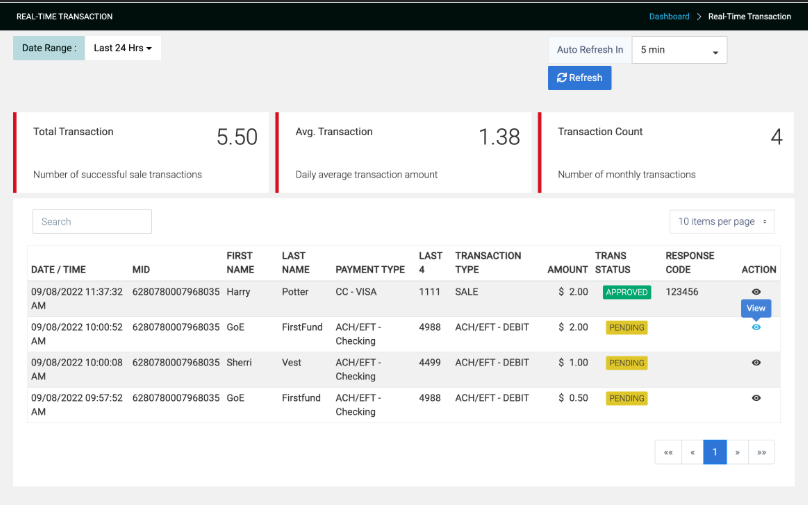Go to the next page of results
This screenshot has height=505, width=808.
tap(738, 452)
